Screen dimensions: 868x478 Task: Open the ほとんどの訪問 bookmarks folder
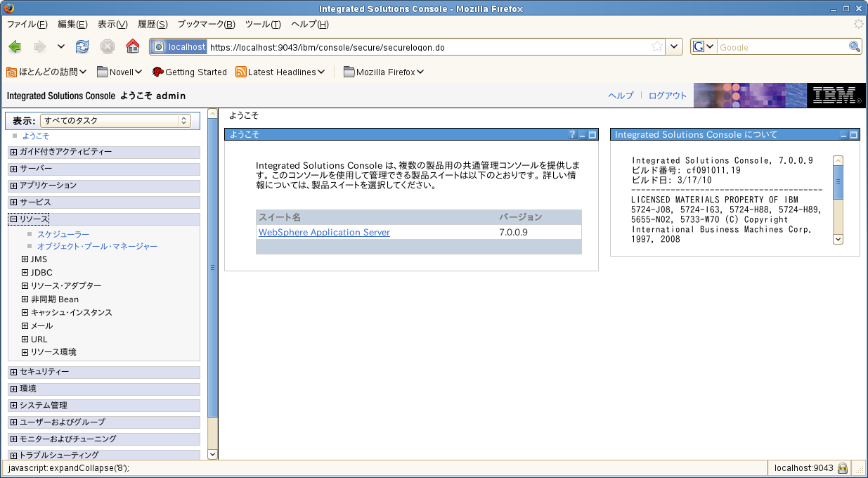coord(46,72)
